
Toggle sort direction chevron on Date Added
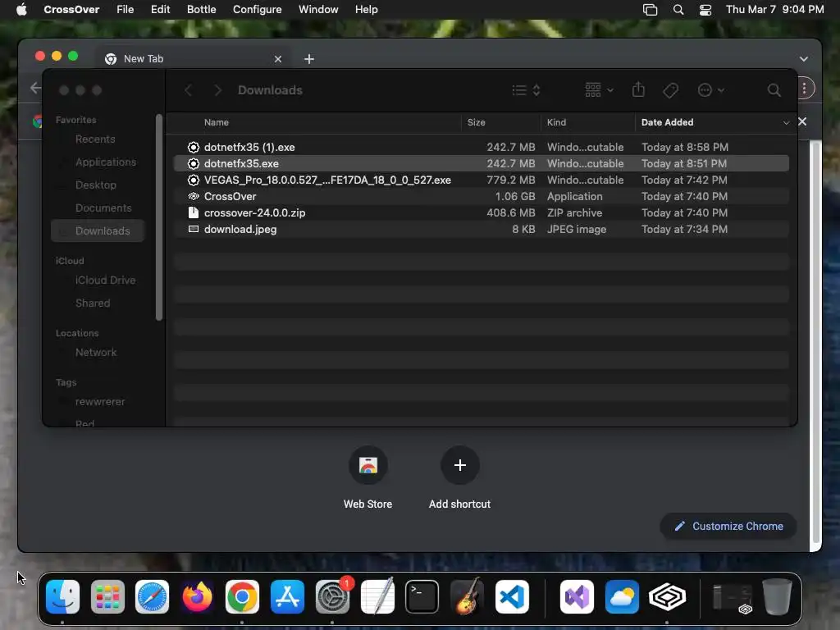(786, 123)
